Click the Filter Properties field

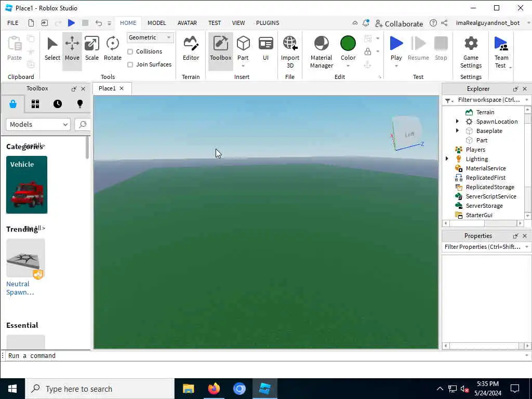[483, 247]
